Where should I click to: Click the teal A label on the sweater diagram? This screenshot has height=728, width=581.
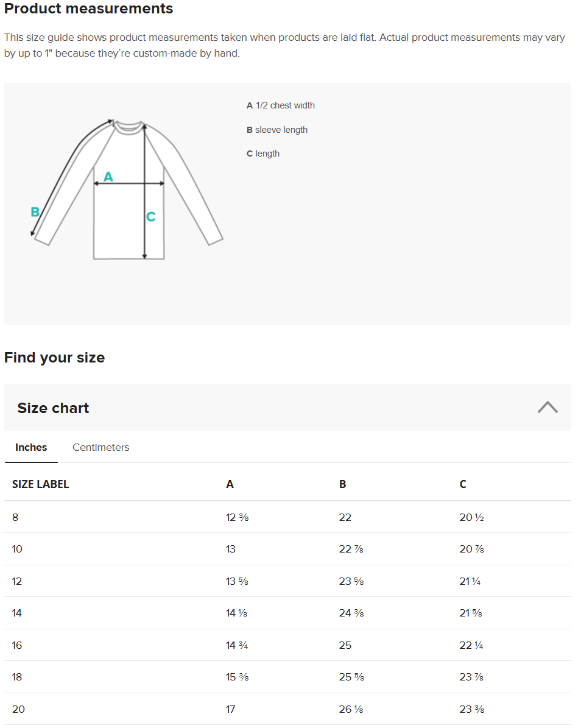[108, 177]
